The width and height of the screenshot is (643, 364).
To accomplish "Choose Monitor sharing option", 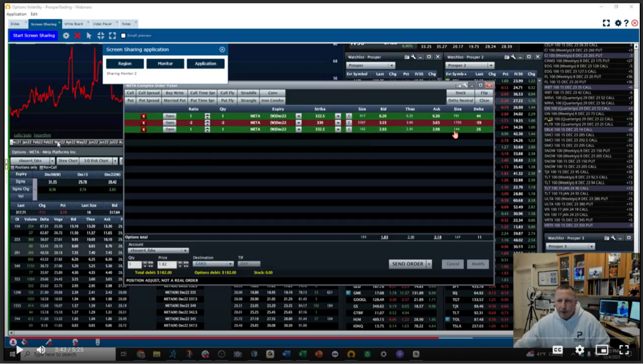I will coord(165,63).
